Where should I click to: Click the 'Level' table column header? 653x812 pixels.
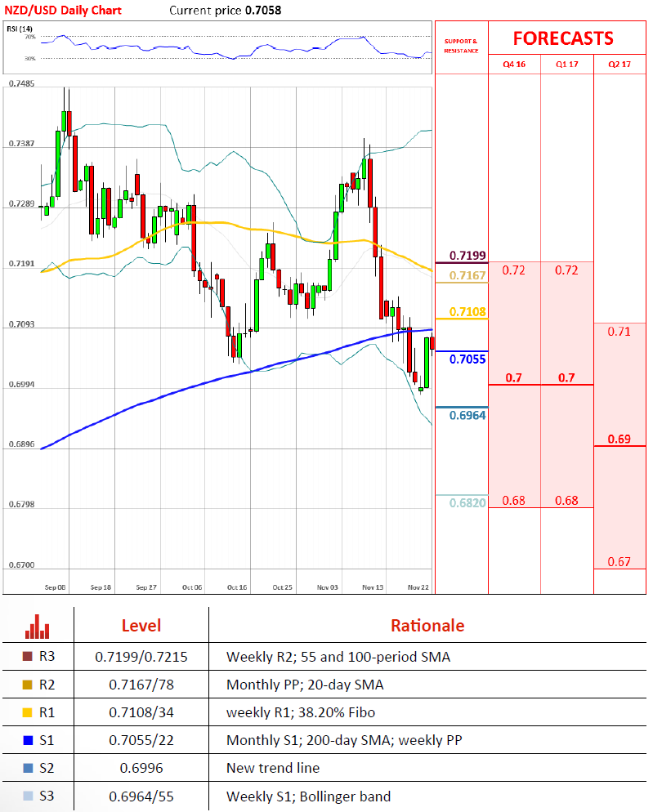[141, 626]
